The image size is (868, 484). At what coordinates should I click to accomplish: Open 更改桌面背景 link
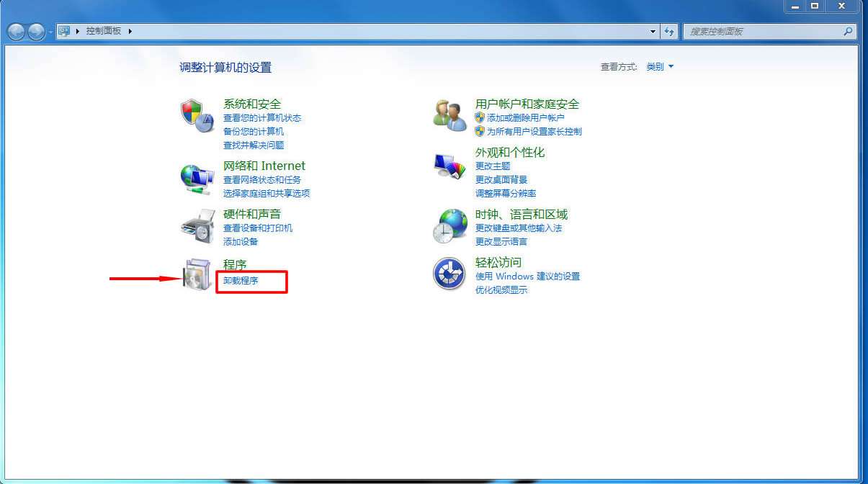point(501,179)
